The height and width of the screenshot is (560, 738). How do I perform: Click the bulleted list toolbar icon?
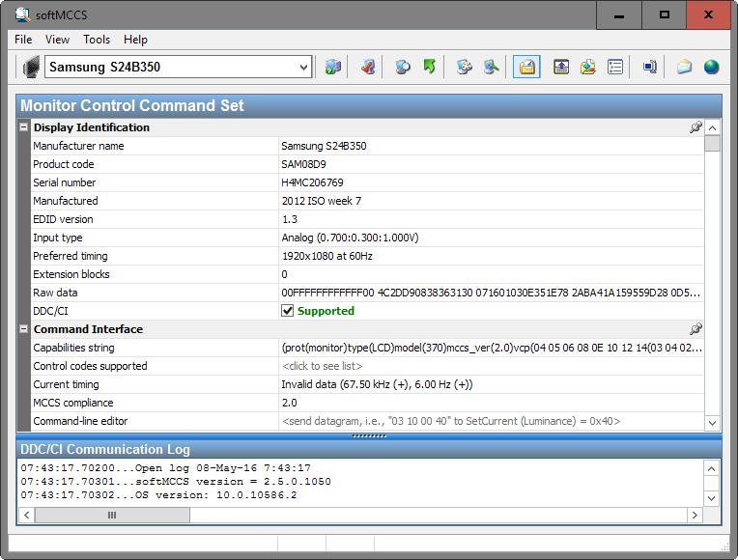pyautogui.click(x=615, y=67)
